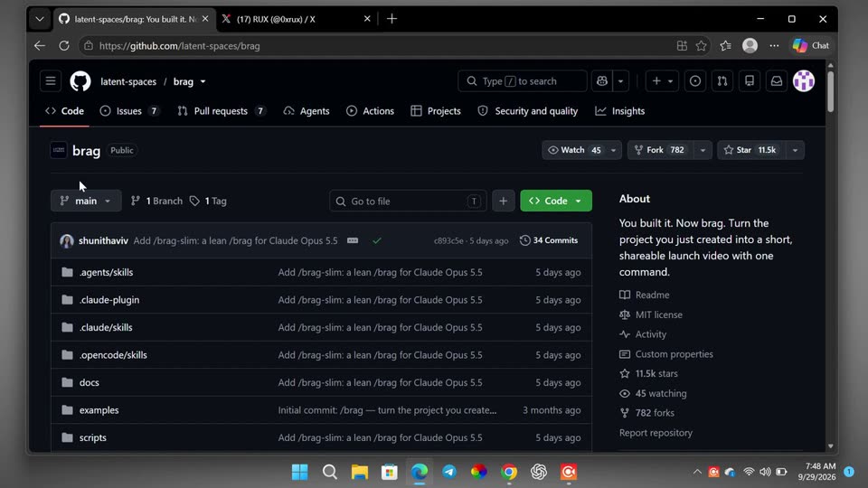This screenshot has height=488, width=868.
Task: Open the notifications inbox icon
Action: click(x=776, y=81)
